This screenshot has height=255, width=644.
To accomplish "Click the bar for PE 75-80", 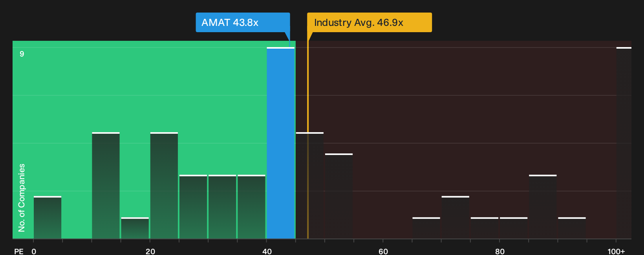I will click(485, 228).
